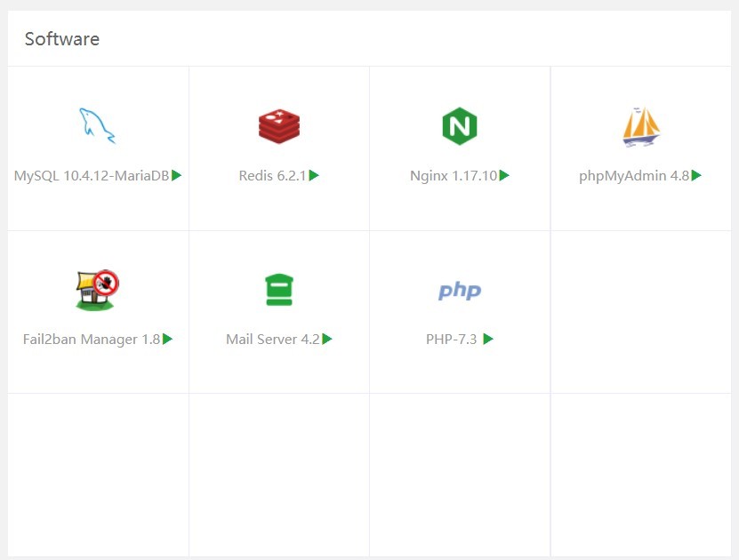
Task: Open the Nginx 1.17.10 text link
Action: (x=454, y=176)
